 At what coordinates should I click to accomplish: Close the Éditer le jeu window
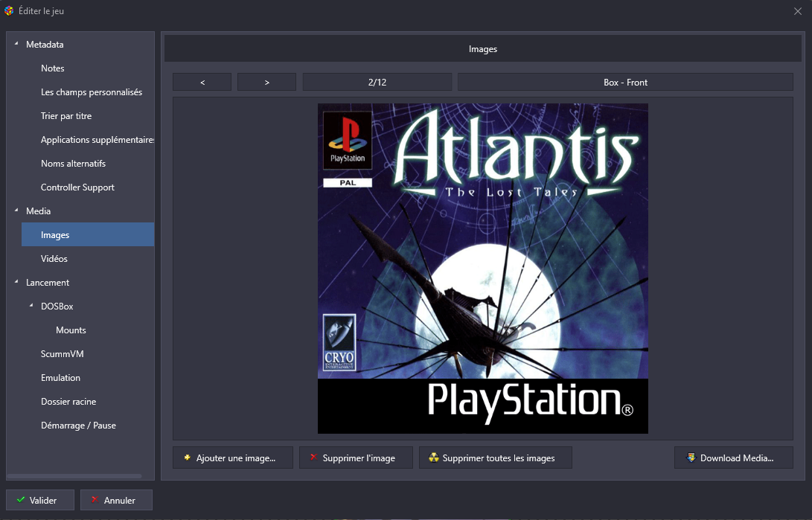click(x=798, y=11)
